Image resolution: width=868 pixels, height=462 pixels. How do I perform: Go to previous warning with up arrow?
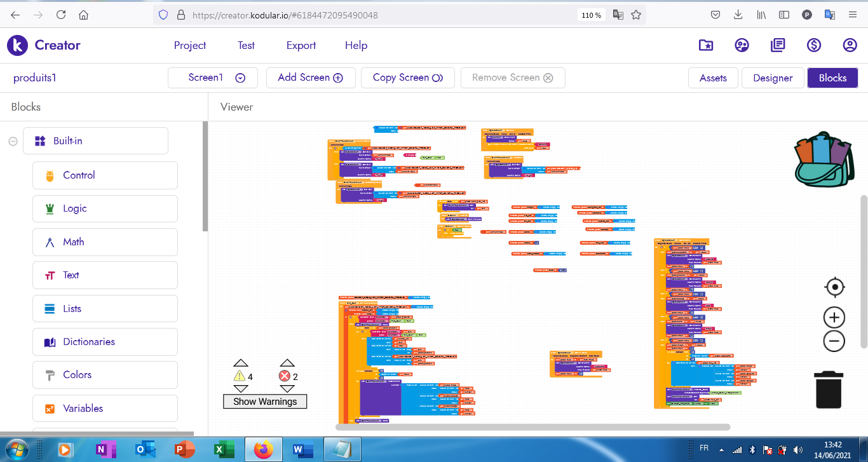tap(240, 363)
